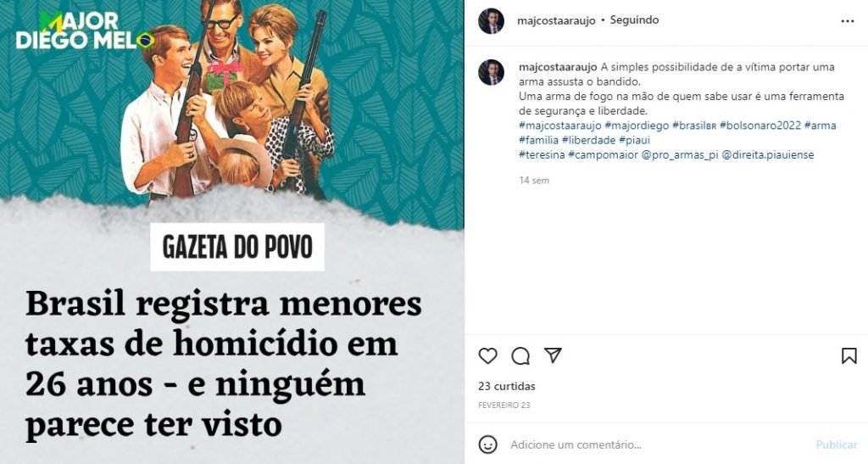Viewport: 868px width, 464px height.
Task: Open majcostaaraujo username in caption
Action: click(558, 67)
